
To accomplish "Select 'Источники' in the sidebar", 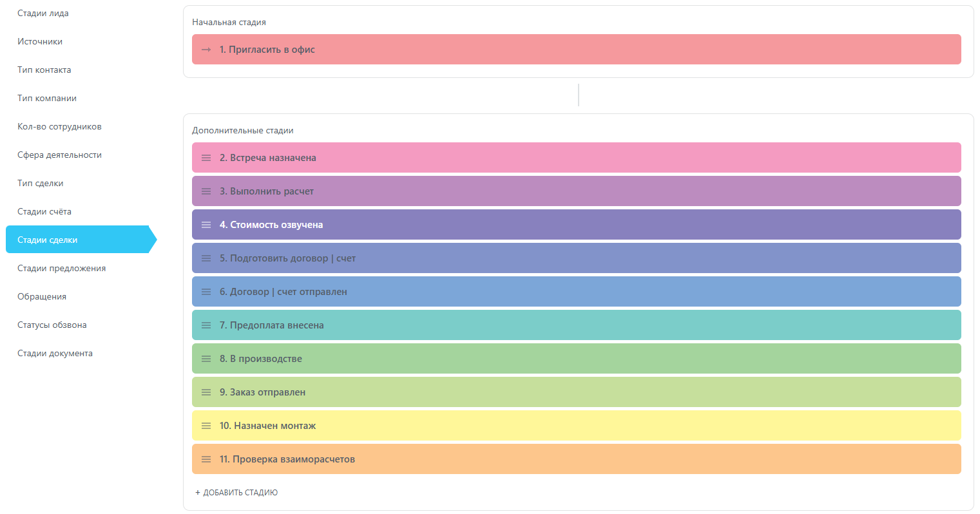I will (x=40, y=42).
